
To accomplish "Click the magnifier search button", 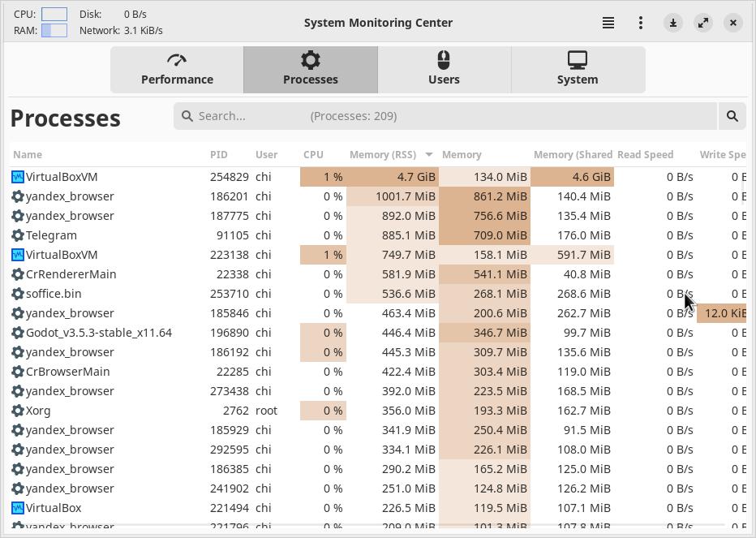I will tap(732, 116).
